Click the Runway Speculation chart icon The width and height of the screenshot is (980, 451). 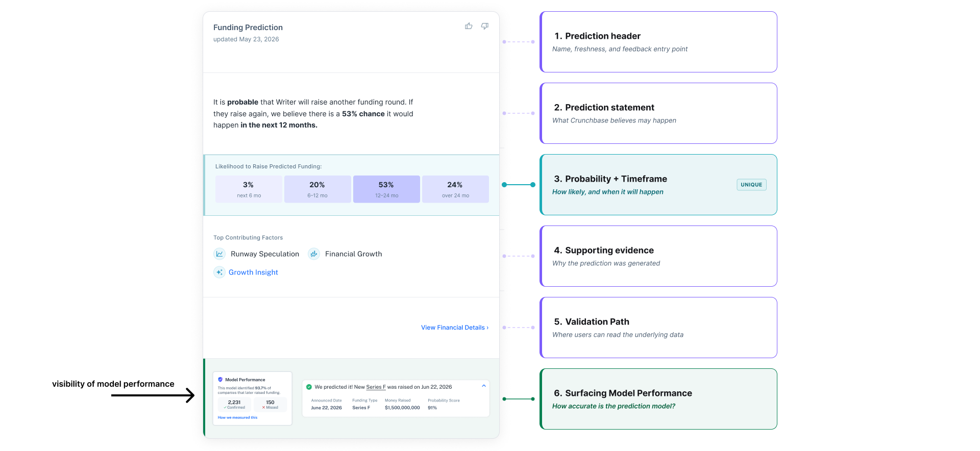click(219, 254)
